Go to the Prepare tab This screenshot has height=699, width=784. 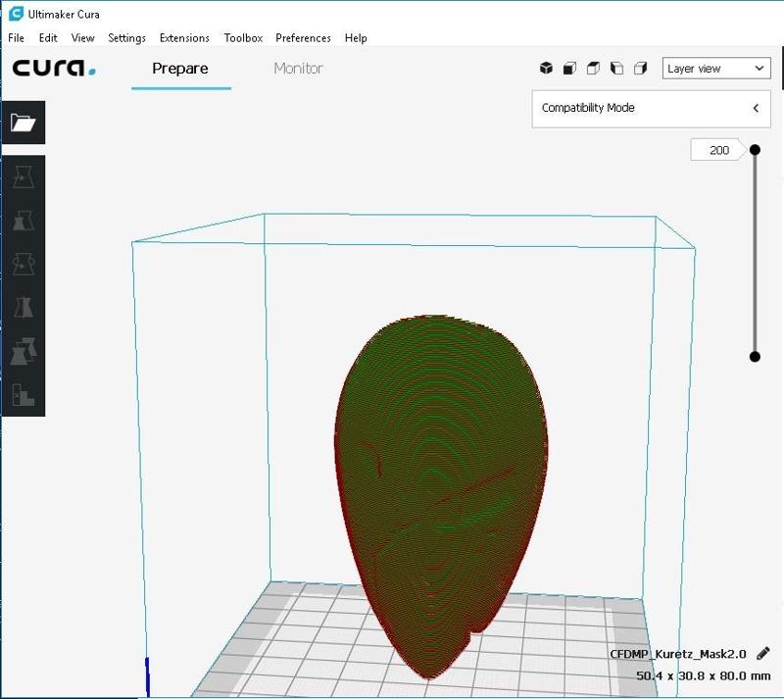(x=180, y=69)
